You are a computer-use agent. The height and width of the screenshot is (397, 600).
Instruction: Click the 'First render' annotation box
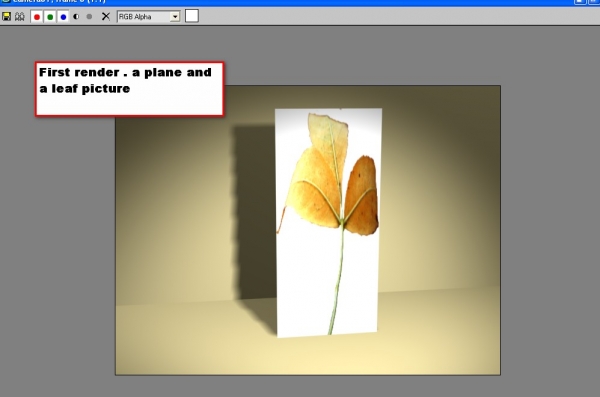[x=130, y=89]
